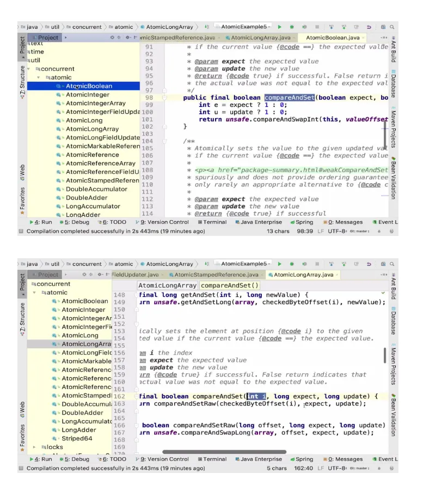Screen dimensions: 448x479
Task: Click the locate-file target icon in lower Project panel
Action: point(84,274)
